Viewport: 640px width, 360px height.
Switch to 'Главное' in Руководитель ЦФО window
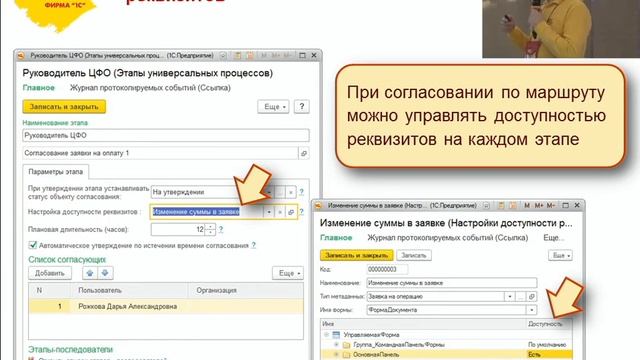[38, 88]
